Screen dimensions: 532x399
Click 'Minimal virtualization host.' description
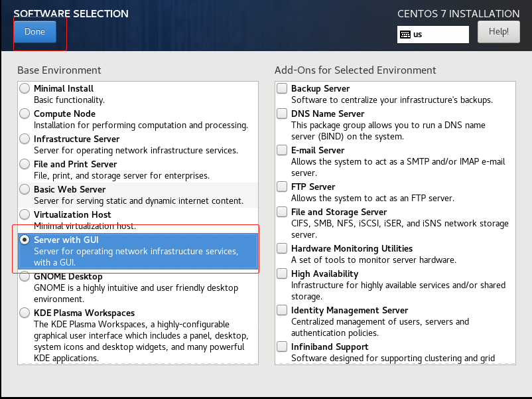[85, 226]
